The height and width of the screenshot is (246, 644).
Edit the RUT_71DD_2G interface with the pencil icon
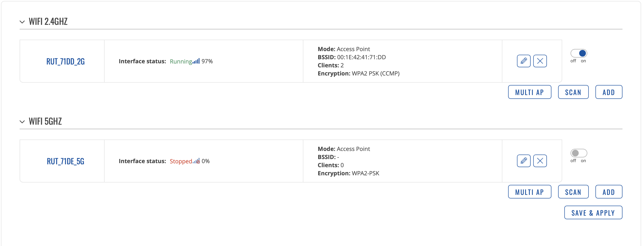click(x=523, y=61)
